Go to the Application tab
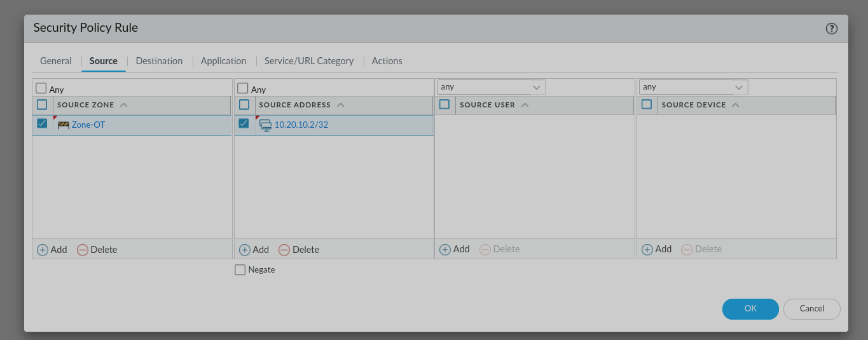The width and height of the screenshot is (868, 340). 223,61
